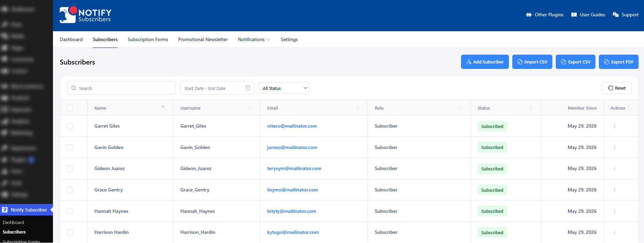Open Dashboard in the left sidebar submenu
The width and height of the screenshot is (644, 243).
(x=13, y=222)
